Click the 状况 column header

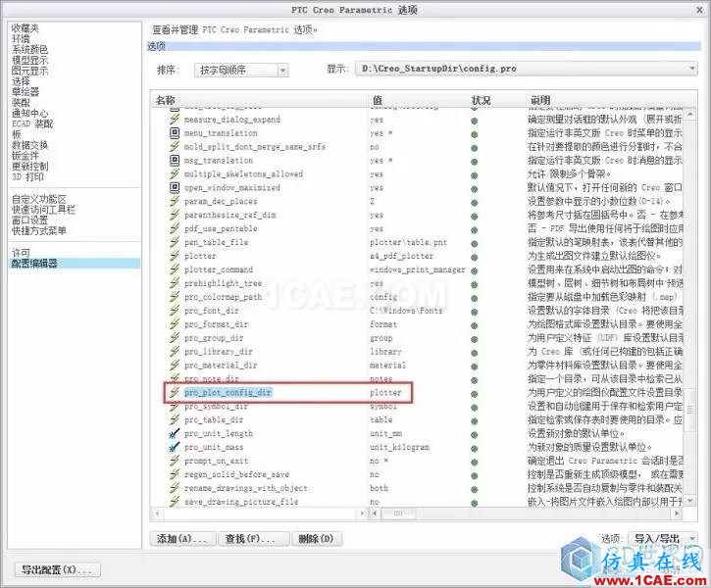[x=482, y=100]
